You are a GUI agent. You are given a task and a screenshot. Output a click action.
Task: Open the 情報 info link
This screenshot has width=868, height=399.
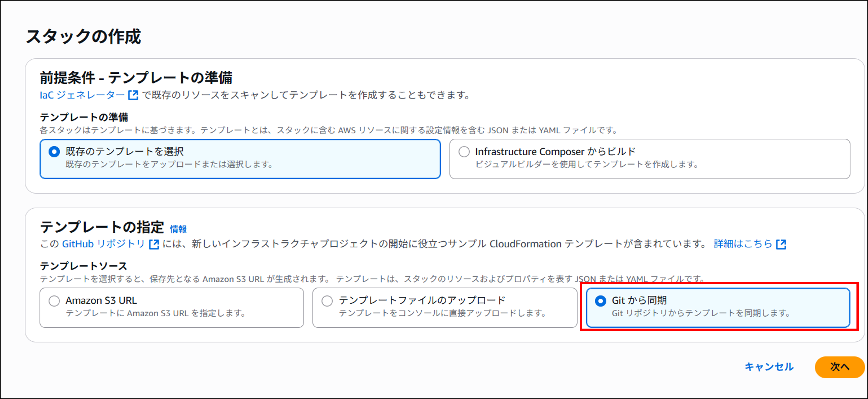tap(178, 229)
